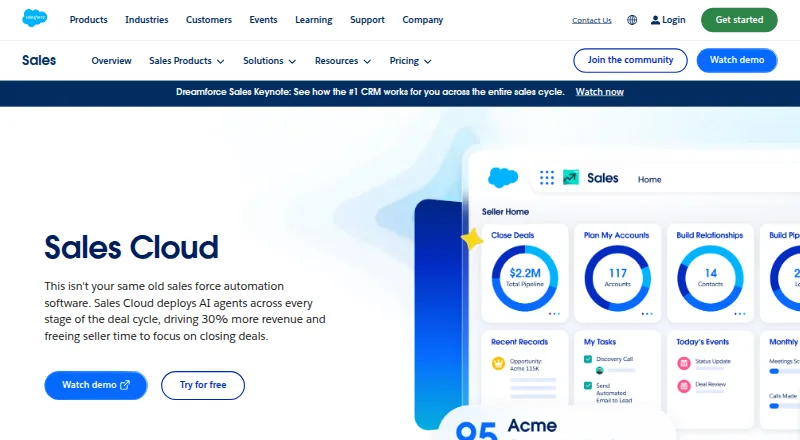
Task: Click the Meetings progress bar under Monthly
Action: click(x=785, y=371)
